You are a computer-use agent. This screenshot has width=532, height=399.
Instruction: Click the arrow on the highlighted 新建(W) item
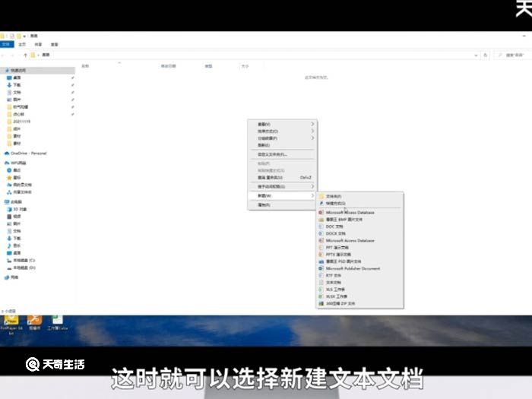pyautogui.click(x=312, y=195)
